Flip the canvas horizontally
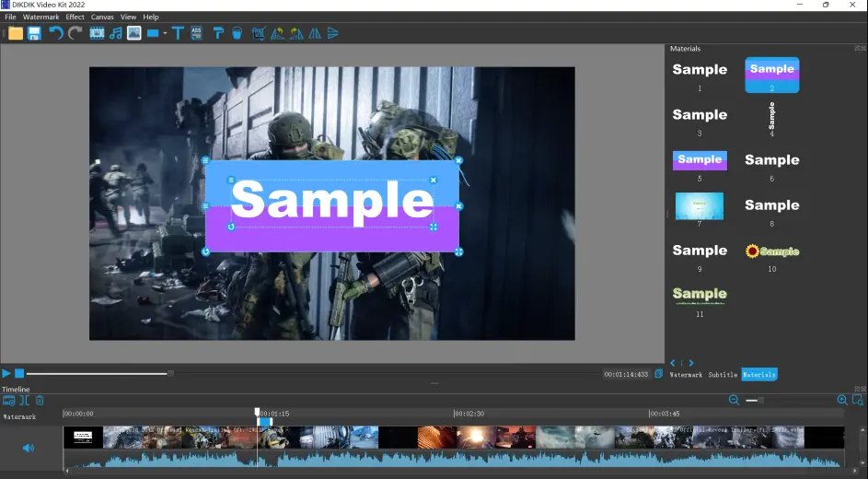This screenshot has height=479, width=868. [315, 33]
